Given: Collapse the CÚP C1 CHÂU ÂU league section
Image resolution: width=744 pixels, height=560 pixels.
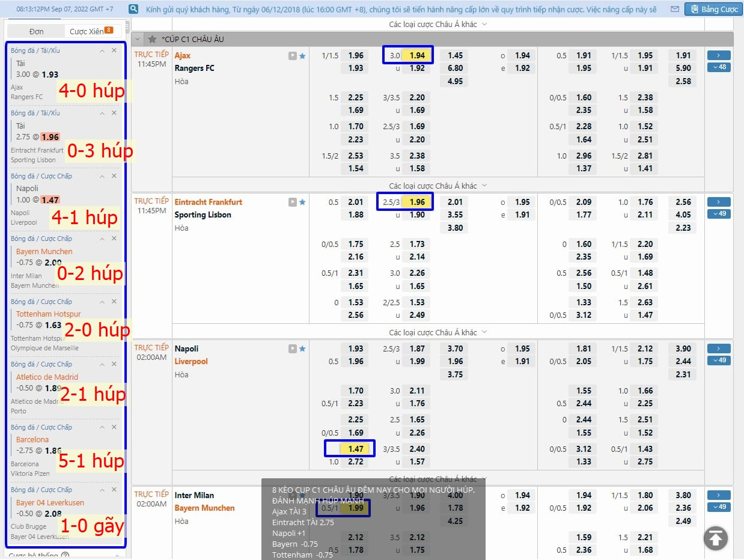Looking at the screenshot, I should [138, 39].
